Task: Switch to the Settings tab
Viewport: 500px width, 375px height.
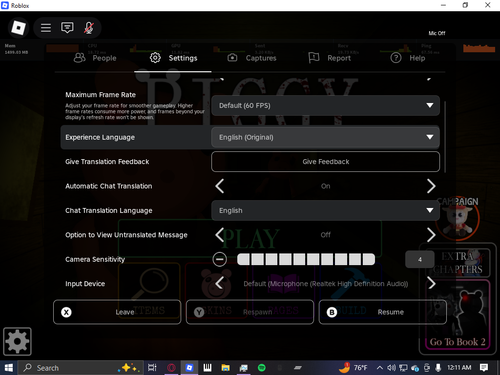Action: coord(173,58)
